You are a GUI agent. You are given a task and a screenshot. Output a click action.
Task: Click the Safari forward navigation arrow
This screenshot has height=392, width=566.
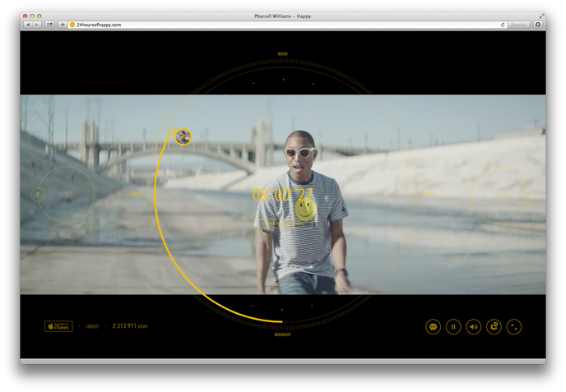click(37, 25)
